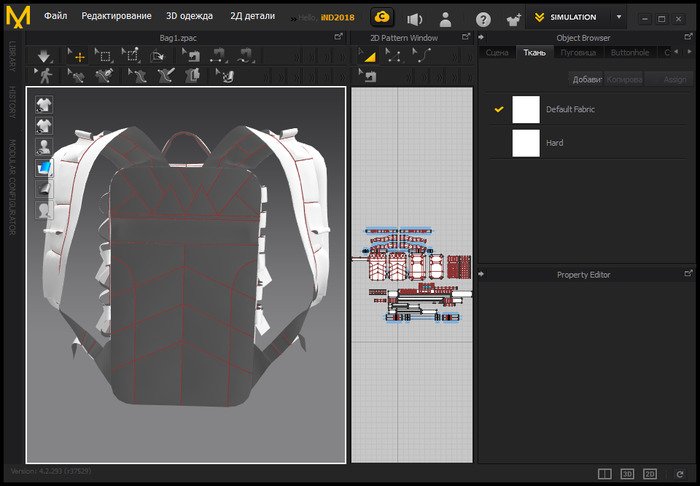Screen dimensions: 700x486
Task: Switch to the Buttonhole tab
Action: (630, 52)
